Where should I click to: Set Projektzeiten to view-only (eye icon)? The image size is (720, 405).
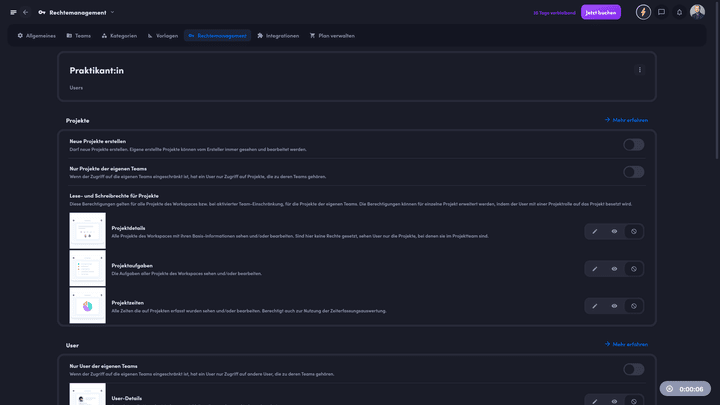pyautogui.click(x=614, y=306)
